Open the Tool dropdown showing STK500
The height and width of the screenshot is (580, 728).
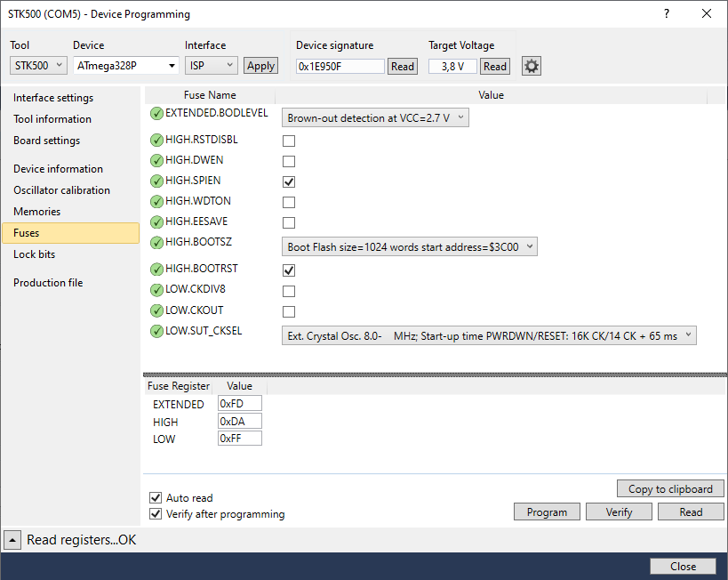tap(38, 66)
